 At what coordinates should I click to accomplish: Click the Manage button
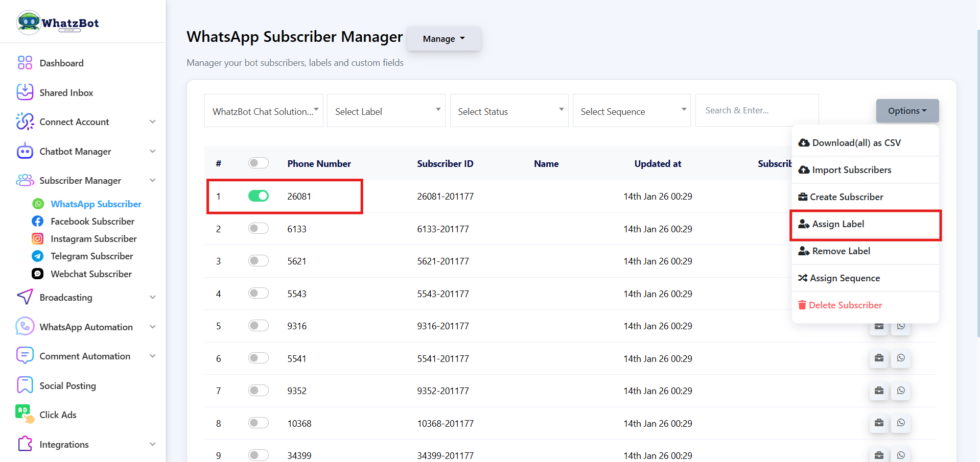[444, 39]
